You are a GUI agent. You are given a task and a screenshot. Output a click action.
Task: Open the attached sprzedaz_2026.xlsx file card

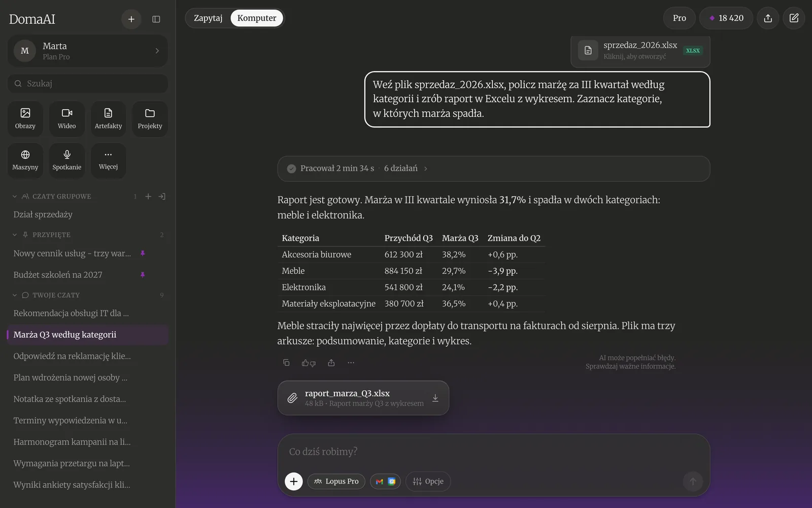point(640,51)
